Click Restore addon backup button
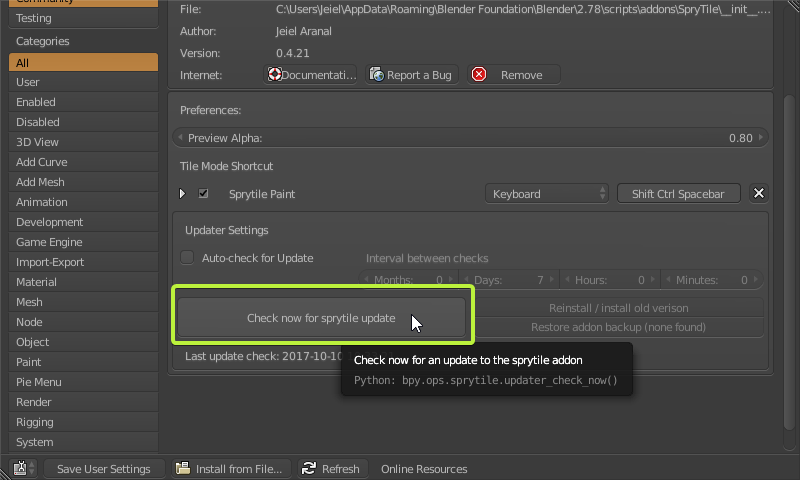The image size is (800, 480). 618,327
